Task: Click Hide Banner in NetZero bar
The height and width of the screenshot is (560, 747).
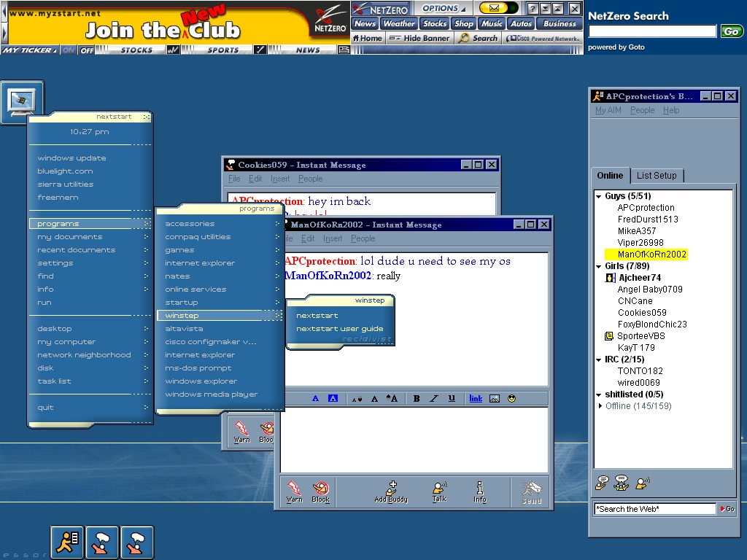Action: click(419, 38)
